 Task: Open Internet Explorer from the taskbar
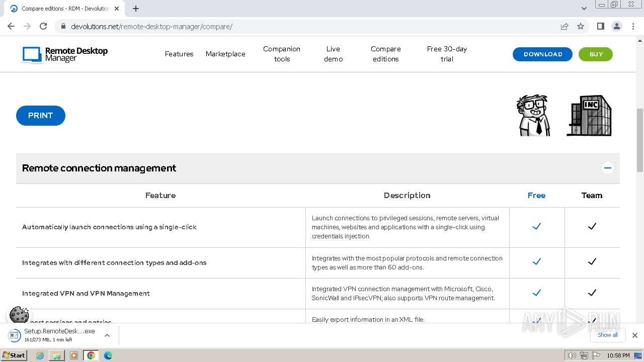(x=40, y=355)
